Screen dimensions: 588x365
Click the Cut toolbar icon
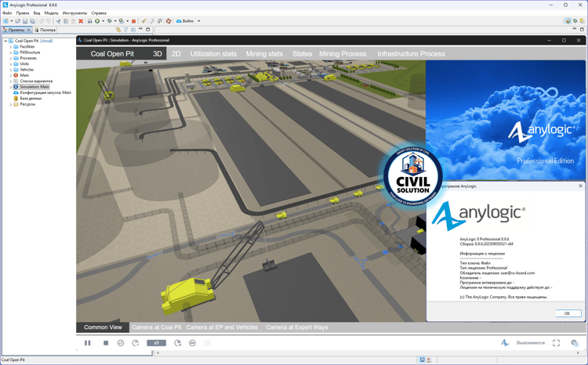[x=59, y=21]
